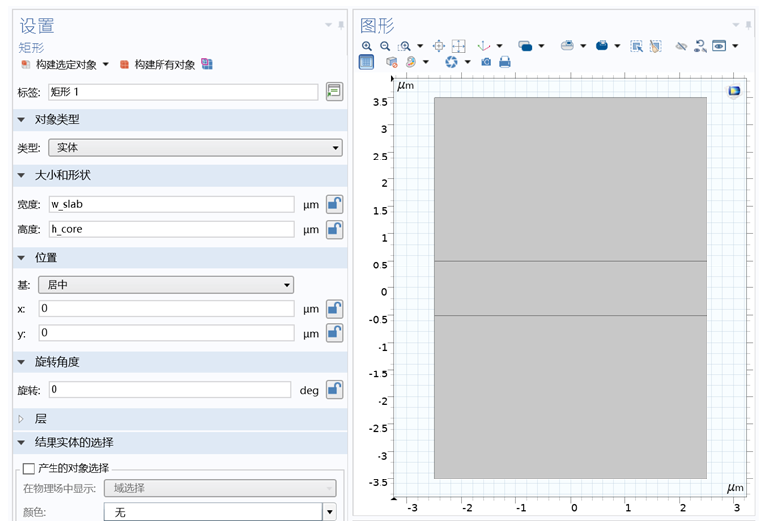Click the 旋转 angle input field

169,389
